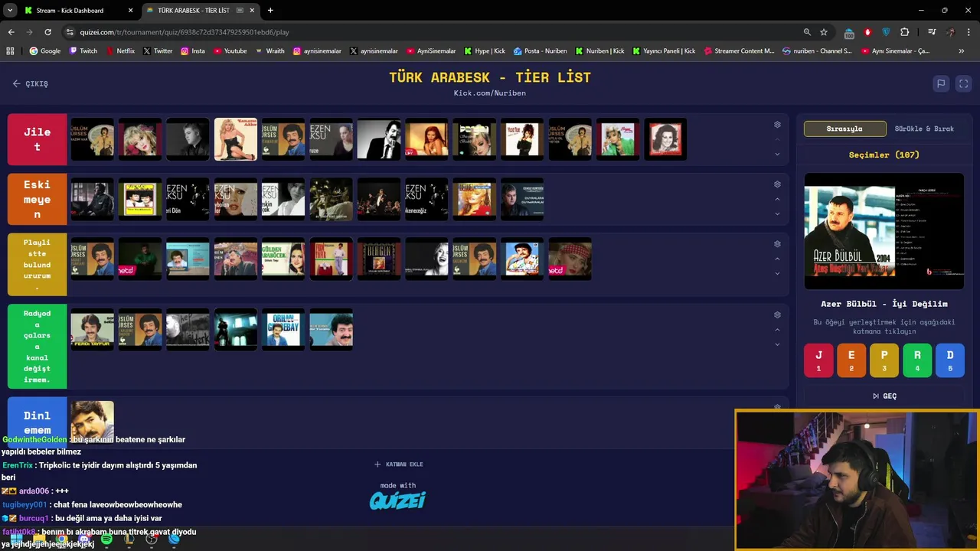Open the Google bookmark
Image resolution: width=980 pixels, height=551 pixels.
45,51
